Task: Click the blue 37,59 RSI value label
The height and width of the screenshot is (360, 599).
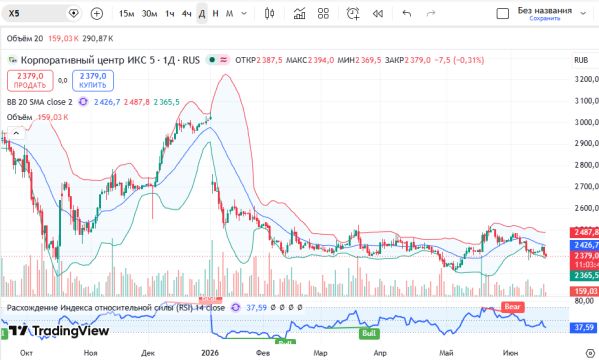Action: point(584,328)
